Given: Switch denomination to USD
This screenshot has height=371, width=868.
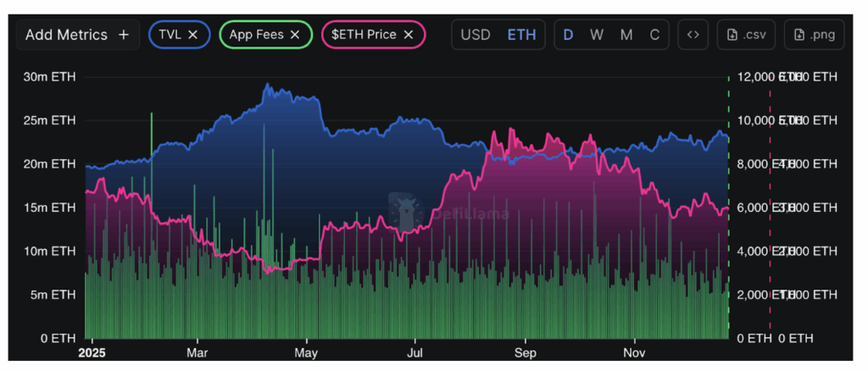Looking at the screenshot, I should pos(476,35).
